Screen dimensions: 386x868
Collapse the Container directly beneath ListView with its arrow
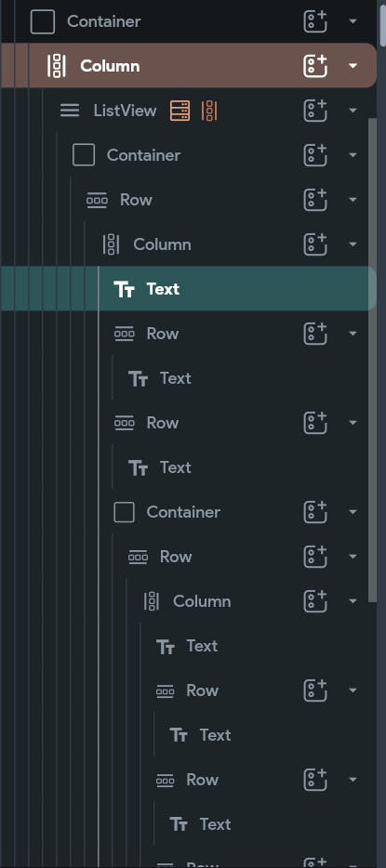pyautogui.click(x=353, y=155)
